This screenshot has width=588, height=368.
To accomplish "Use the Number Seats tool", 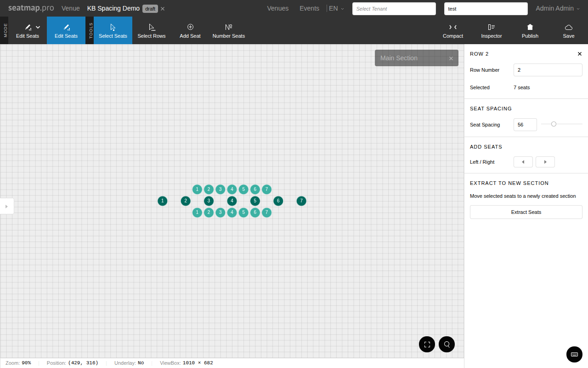I will coord(228,30).
